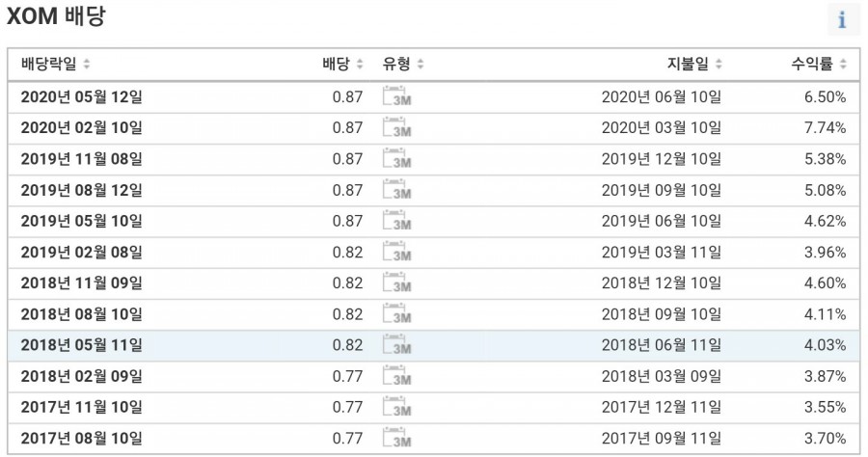The image size is (868, 457).
Task: Click the 지불일 column header text
Action: pos(688,64)
